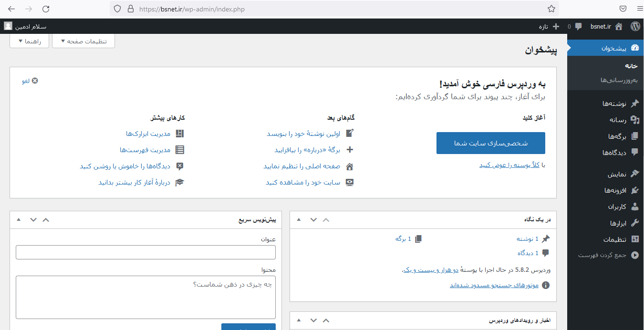
Task: Open the برگهٔ «درباره» را بیافزایید link
Action: point(307,150)
